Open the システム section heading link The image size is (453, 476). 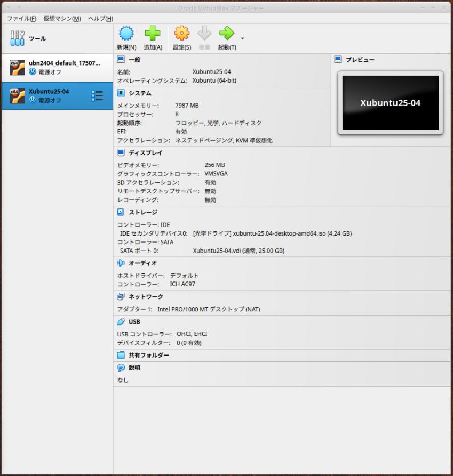pos(140,93)
